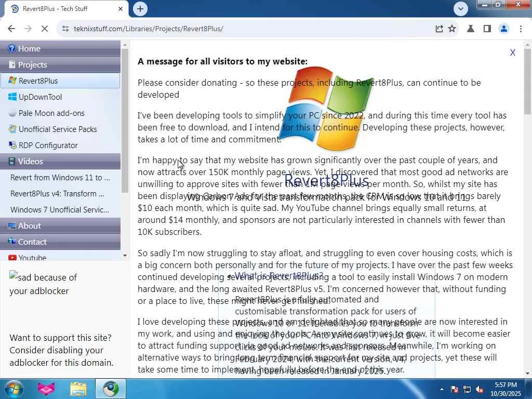
Task: Click the Projects document icon
Action: tap(12, 64)
